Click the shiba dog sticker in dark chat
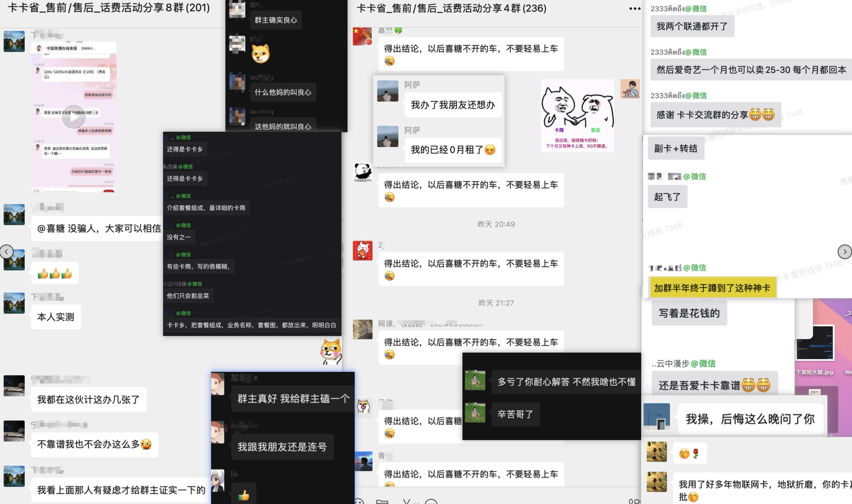This screenshot has height=504, width=852. (261, 54)
